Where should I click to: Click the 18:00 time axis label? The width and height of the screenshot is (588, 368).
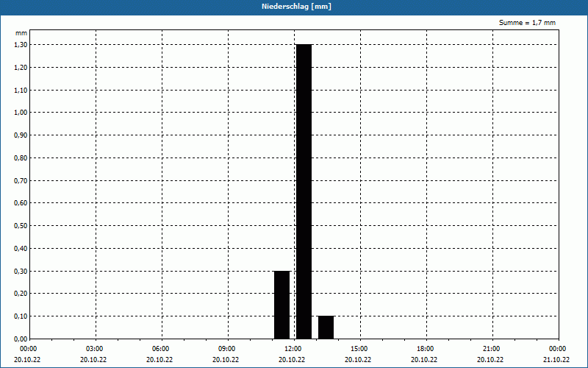click(x=426, y=349)
